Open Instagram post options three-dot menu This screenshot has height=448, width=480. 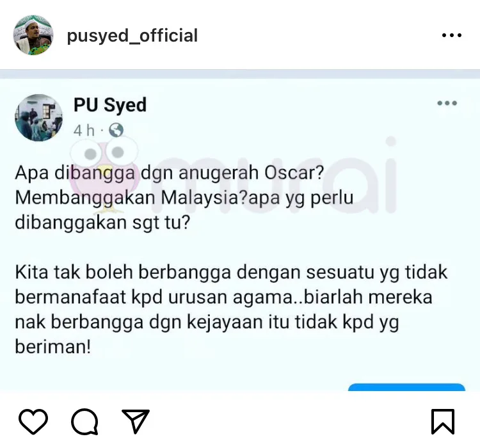coord(452,36)
